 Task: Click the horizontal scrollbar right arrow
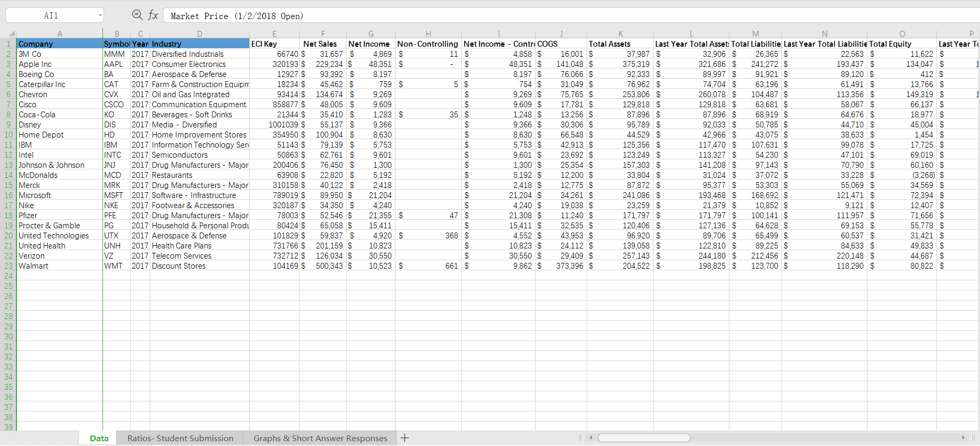coord(963,438)
